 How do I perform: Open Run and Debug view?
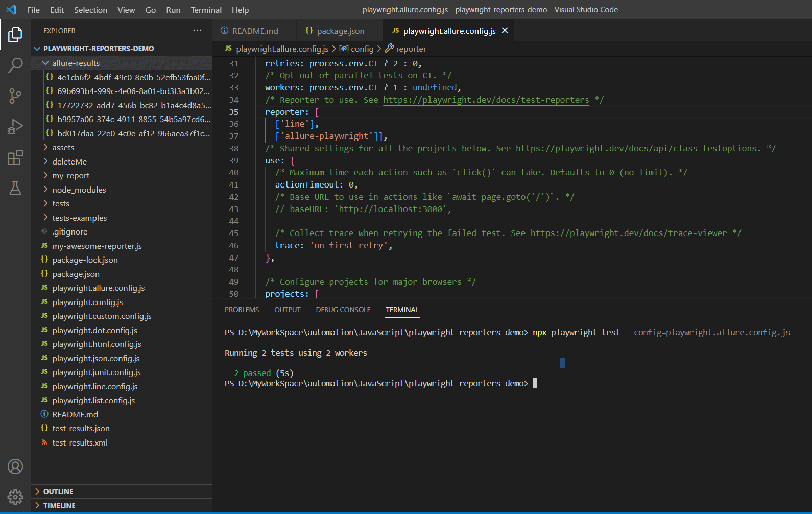point(15,127)
